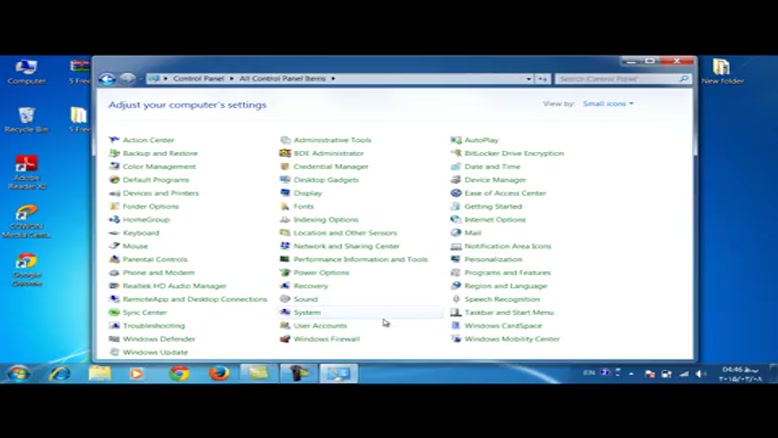
Task: Open the BitLocker Drive Encryption icon
Action: pyautogui.click(x=455, y=153)
